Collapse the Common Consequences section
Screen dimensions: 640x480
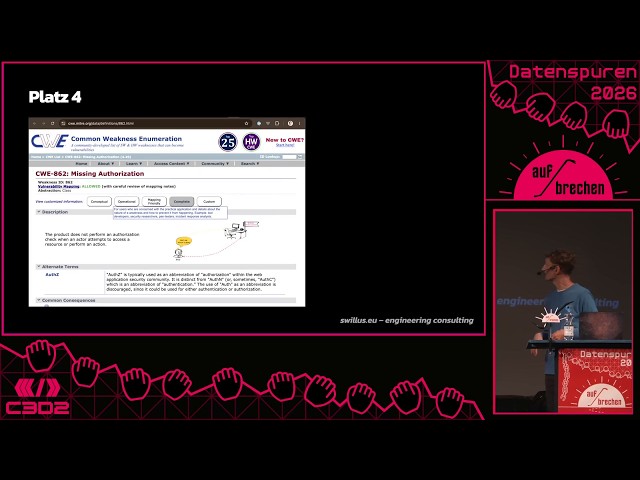tap(39, 300)
